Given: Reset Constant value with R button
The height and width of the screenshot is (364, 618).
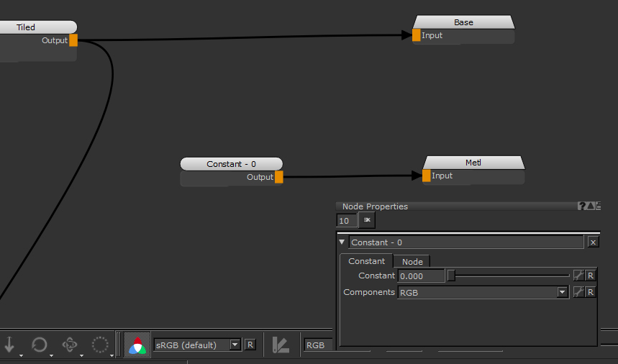Looking at the screenshot, I should 591,276.
